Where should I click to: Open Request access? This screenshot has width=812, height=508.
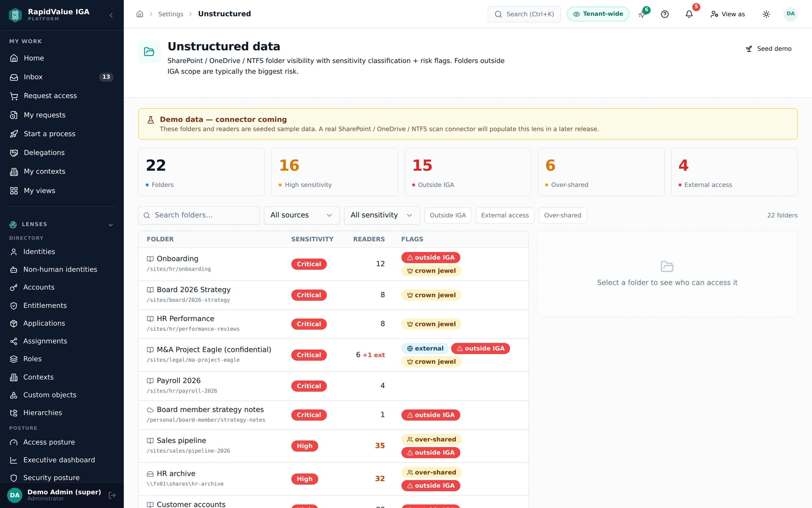pos(62,96)
